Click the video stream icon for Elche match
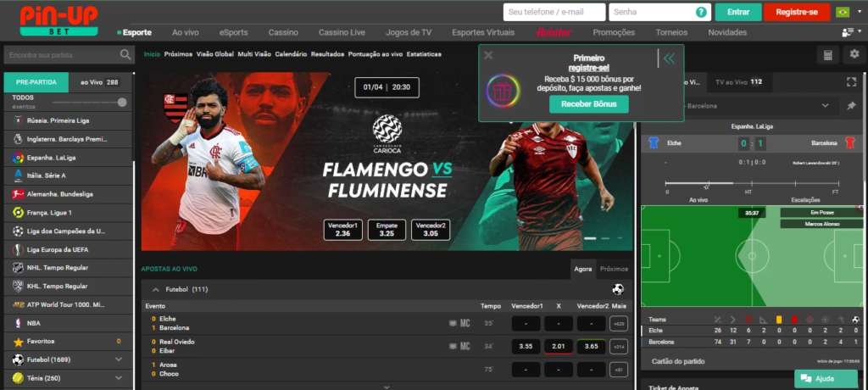This screenshot has height=390, width=868. point(453,323)
